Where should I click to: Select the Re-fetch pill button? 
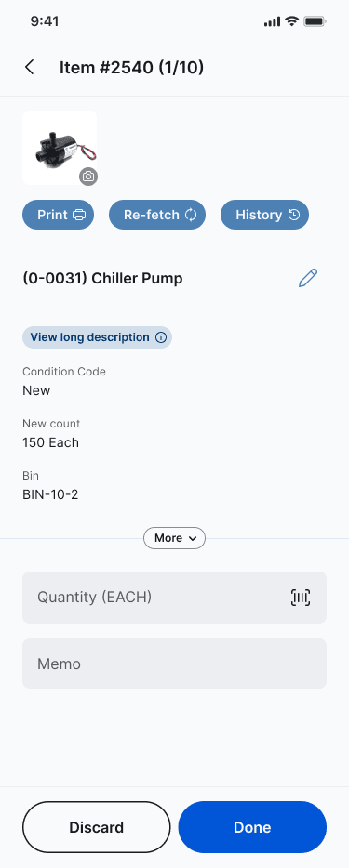click(157, 215)
